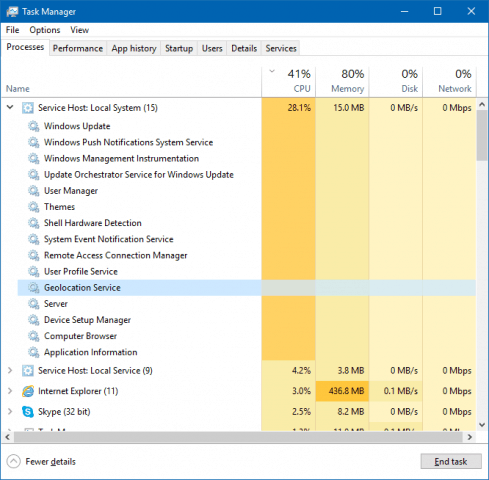Open the Startup tab
489x480 pixels.
179,49
